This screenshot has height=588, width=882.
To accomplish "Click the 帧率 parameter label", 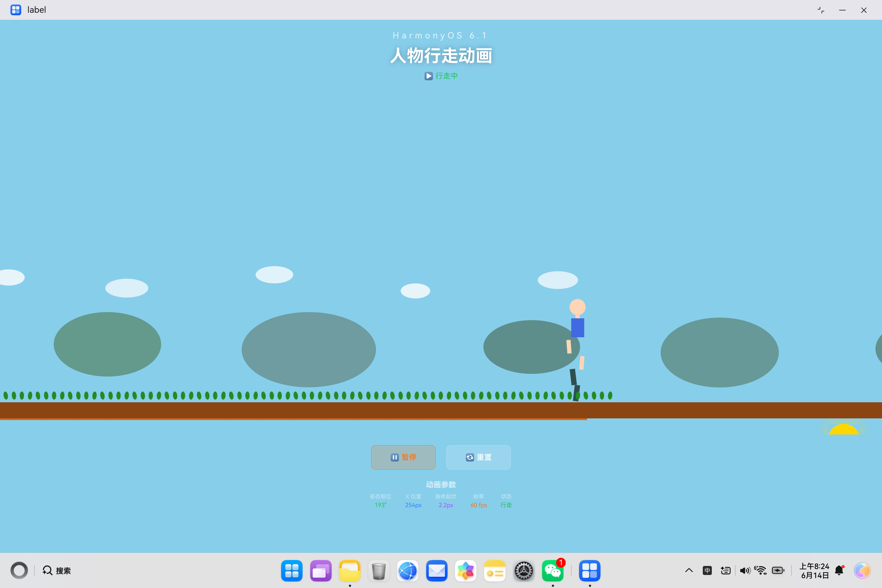I will (479, 496).
